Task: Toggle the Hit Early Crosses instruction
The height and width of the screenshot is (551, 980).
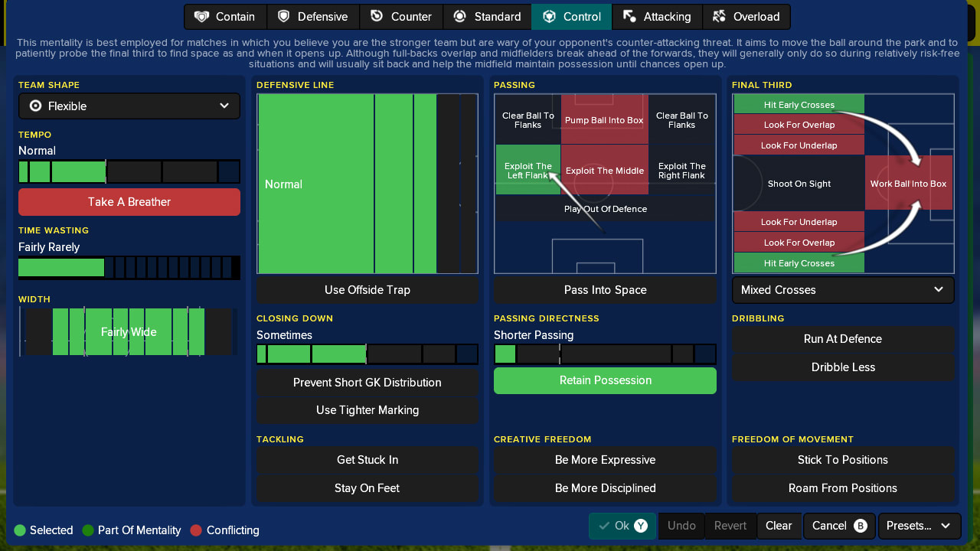Action: tap(799, 104)
